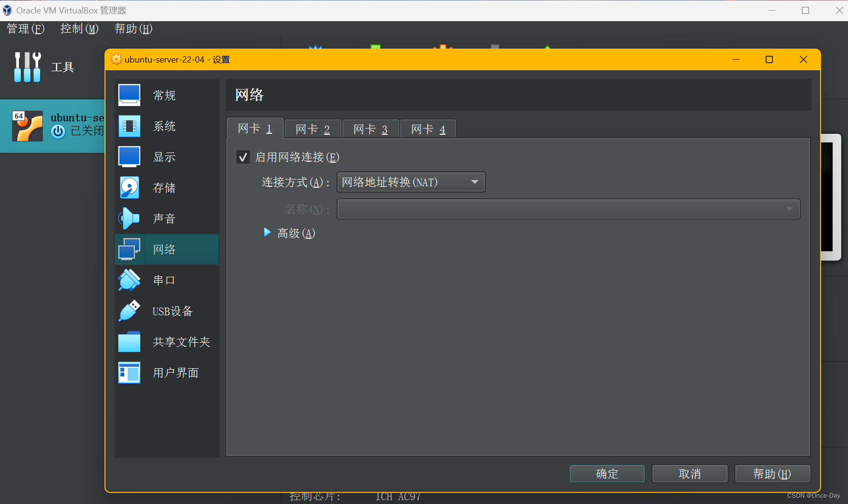Maximize the settings dialog window
Screen dimensions: 848x504
click(769, 59)
